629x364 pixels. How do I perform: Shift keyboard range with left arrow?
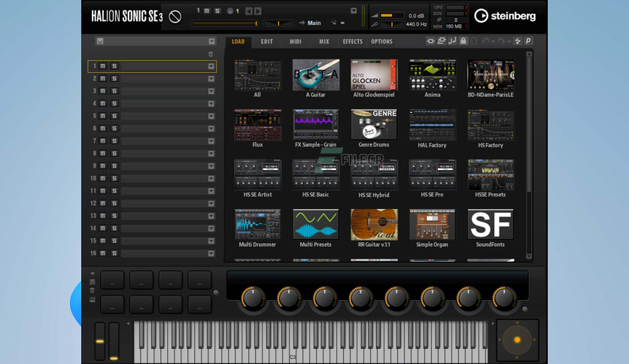tap(129, 323)
